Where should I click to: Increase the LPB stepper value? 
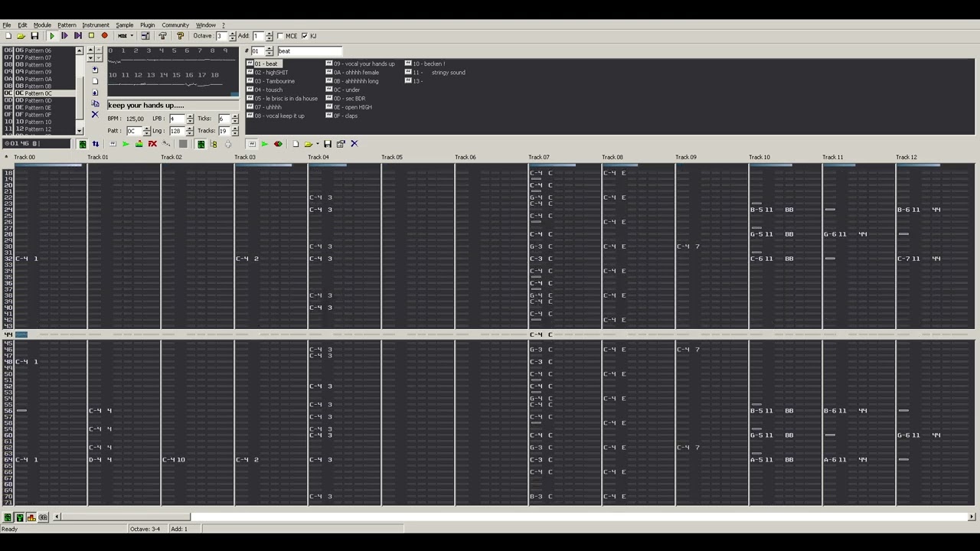190,116
